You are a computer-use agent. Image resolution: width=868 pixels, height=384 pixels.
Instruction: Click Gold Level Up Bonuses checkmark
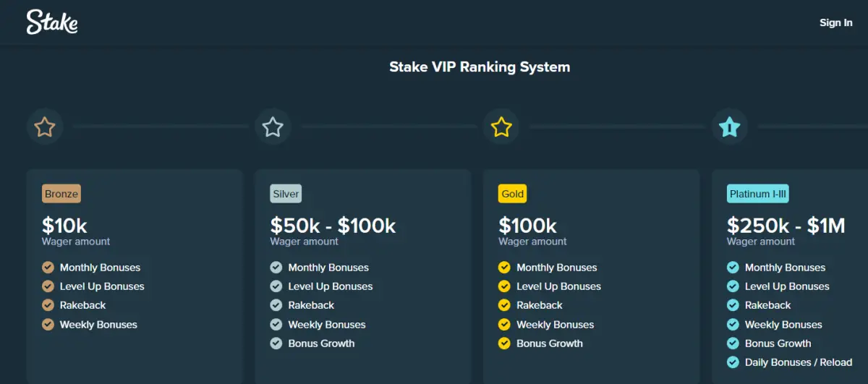coord(505,286)
